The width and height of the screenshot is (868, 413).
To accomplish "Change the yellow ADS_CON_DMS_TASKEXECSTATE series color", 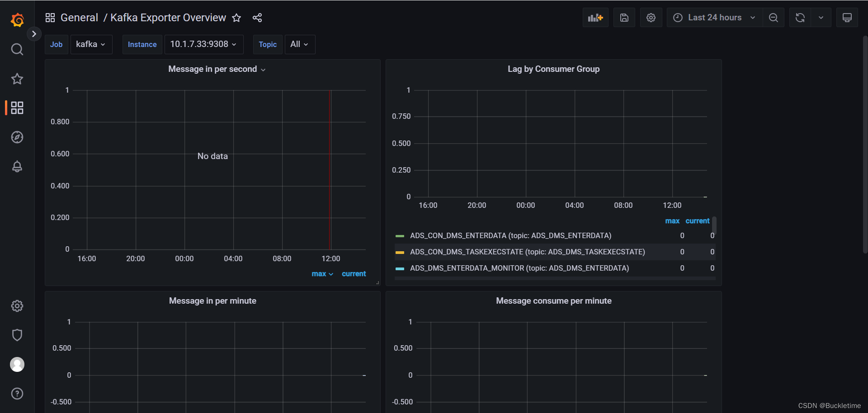I will coord(400,252).
